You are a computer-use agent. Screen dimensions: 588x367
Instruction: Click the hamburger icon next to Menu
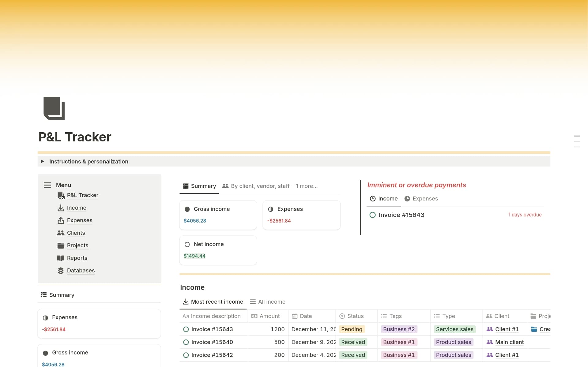tap(47, 185)
